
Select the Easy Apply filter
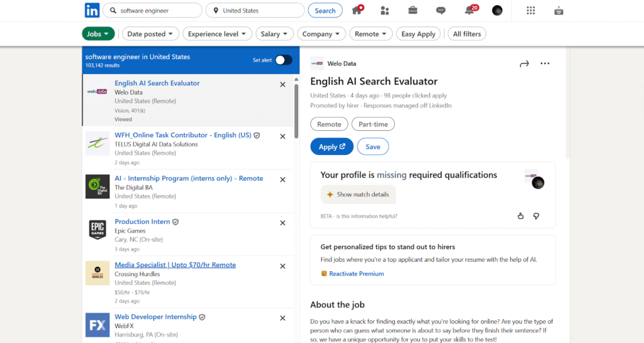(418, 34)
